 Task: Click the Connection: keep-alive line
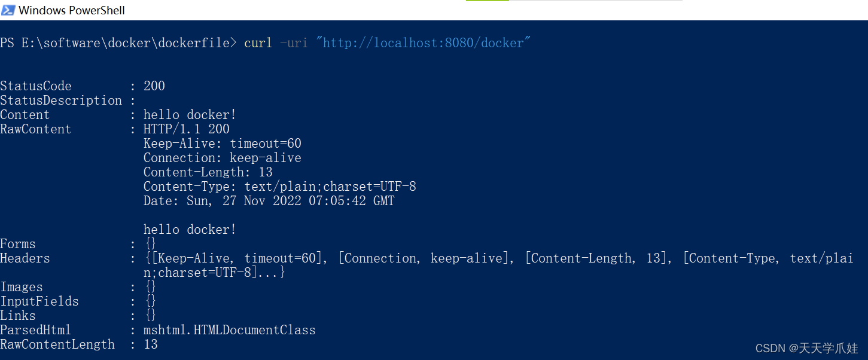pyautogui.click(x=223, y=158)
